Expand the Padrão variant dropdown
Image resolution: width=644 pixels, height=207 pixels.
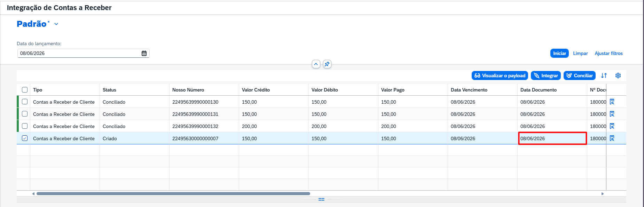coord(56,24)
